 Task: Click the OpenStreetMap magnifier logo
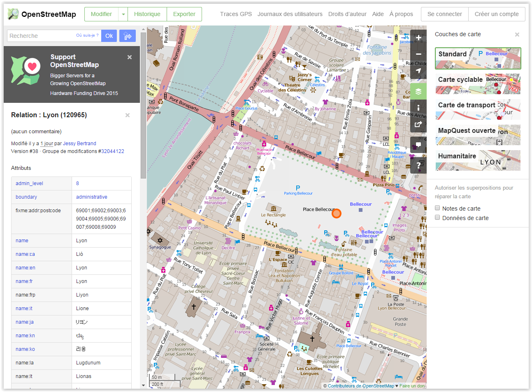point(13,14)
